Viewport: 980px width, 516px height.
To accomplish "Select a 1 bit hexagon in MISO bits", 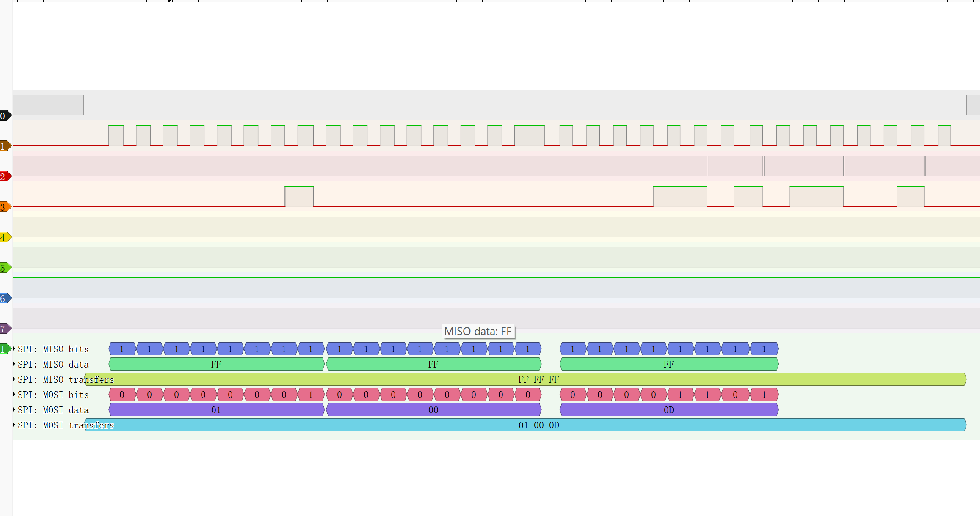I will pos(121,349).
